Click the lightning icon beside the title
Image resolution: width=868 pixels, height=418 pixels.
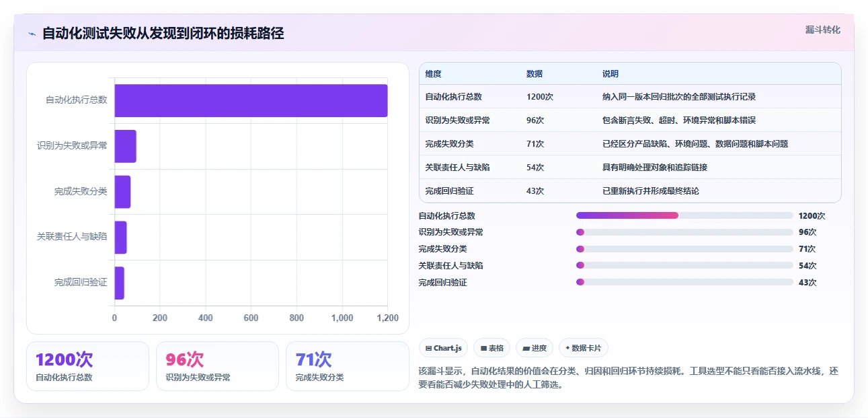tap(32, 34)
